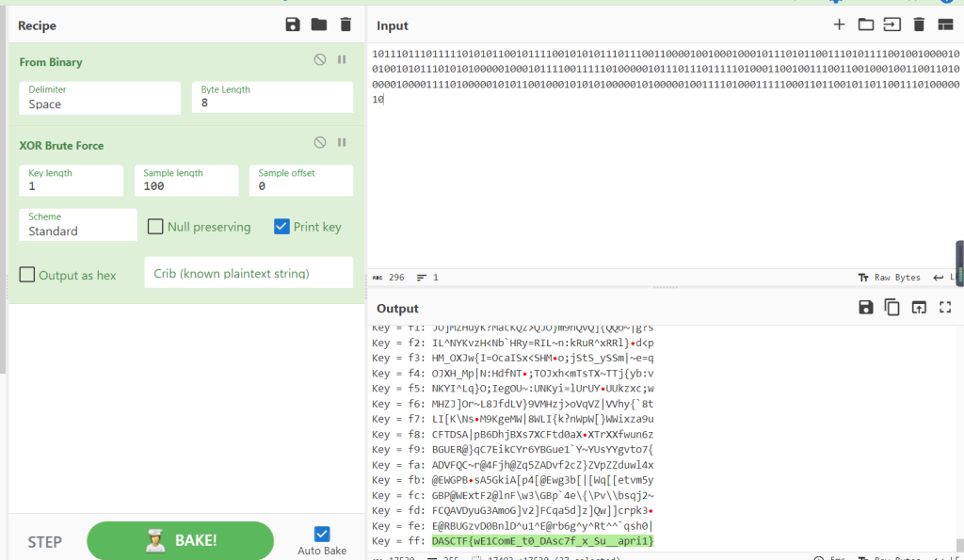
Task: Tick the Output as hex checkbox
Action: pos(27,275)
